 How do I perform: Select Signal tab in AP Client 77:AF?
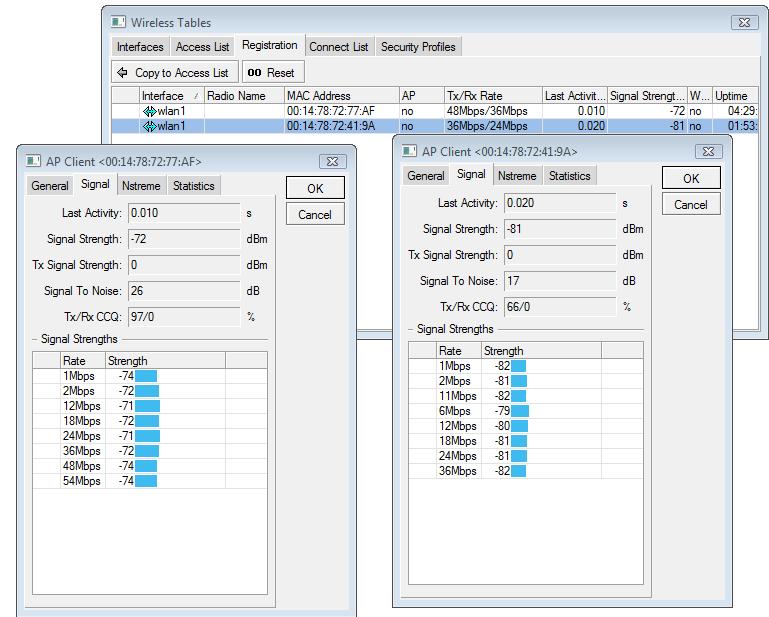tap(95, 184)
